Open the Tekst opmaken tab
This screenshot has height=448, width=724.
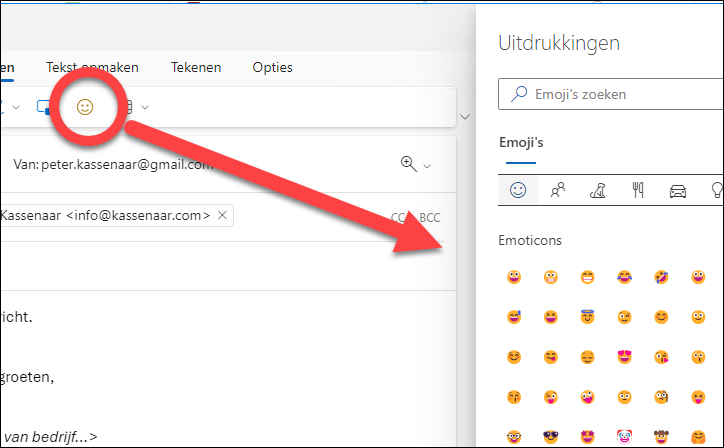tap(92, 67)
